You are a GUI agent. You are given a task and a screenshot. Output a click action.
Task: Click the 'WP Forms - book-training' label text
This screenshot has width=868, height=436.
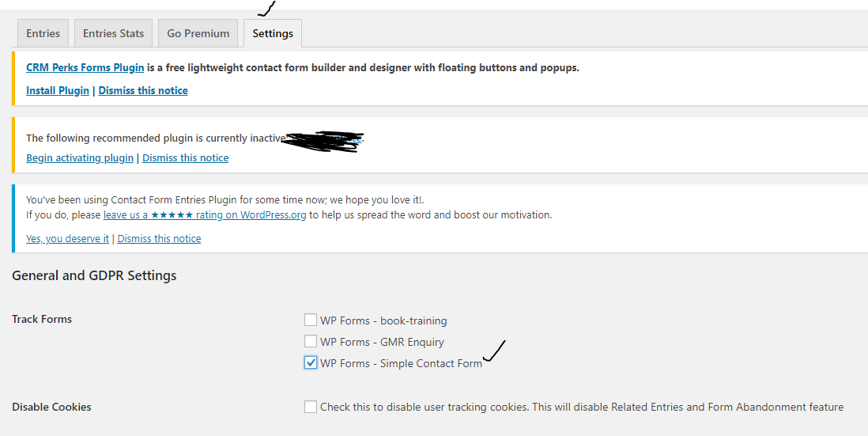click(383, 320)
